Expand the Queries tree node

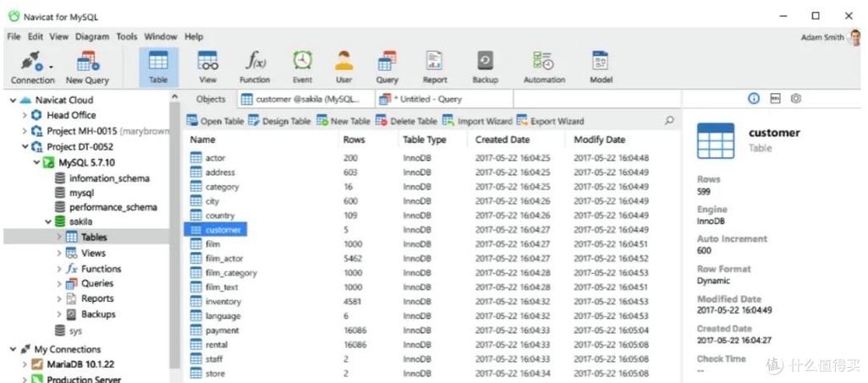[x=58, y=283]
